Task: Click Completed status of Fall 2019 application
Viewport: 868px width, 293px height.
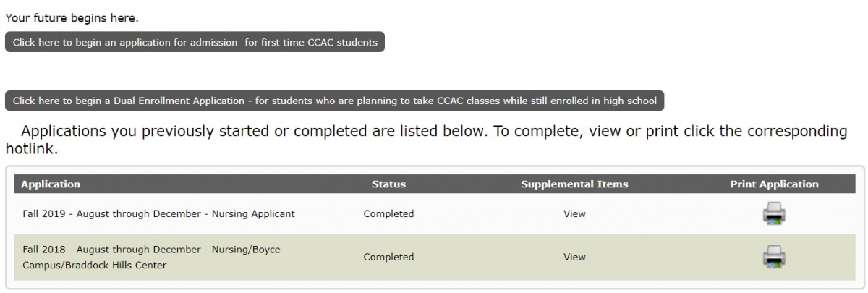Action: point(388,214)
